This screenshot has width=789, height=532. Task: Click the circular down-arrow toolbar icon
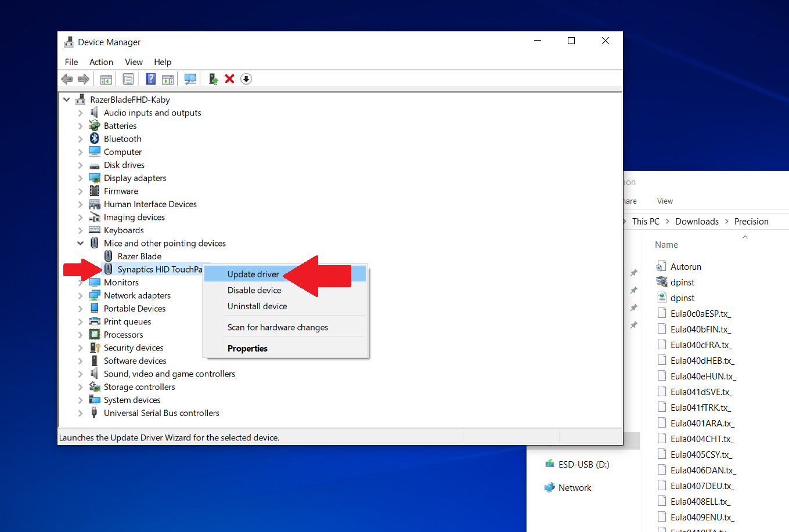246,79
